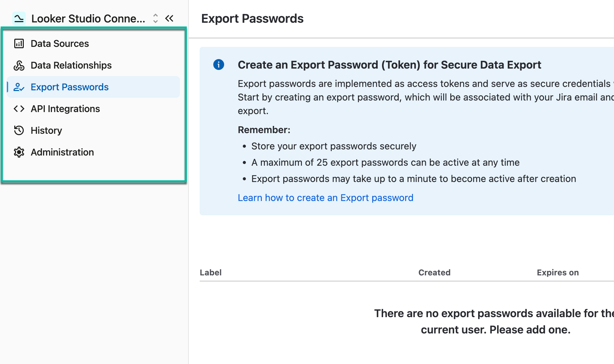Click the Expires on column header
Image resolution: width=614 pixels, height=364 pixels.
click(x=558, y=272)
